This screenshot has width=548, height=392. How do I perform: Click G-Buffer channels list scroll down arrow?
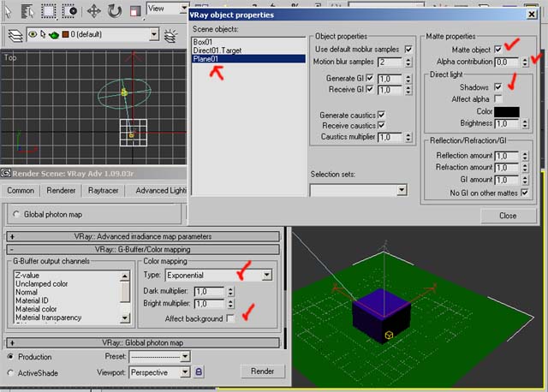click(x=125, y=318)
